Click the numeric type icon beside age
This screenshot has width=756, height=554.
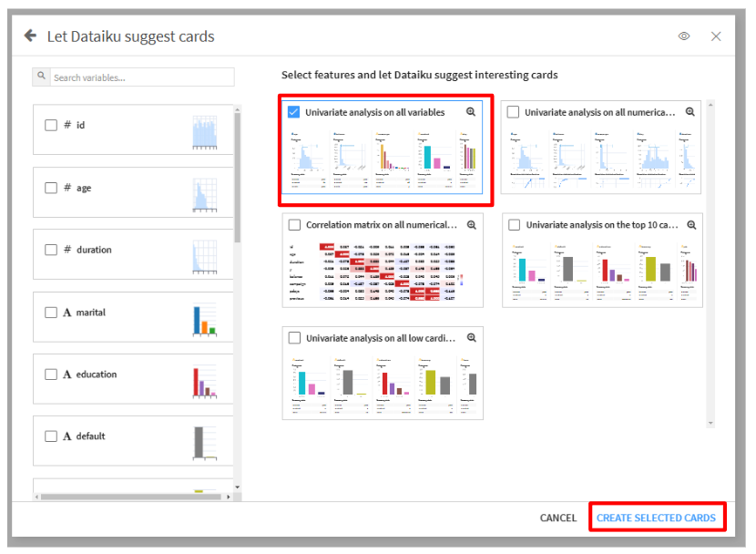coord(67,188)
